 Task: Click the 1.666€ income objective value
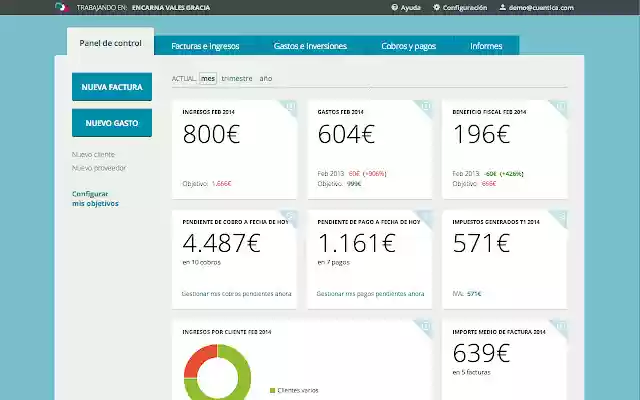tap(222, 184)
